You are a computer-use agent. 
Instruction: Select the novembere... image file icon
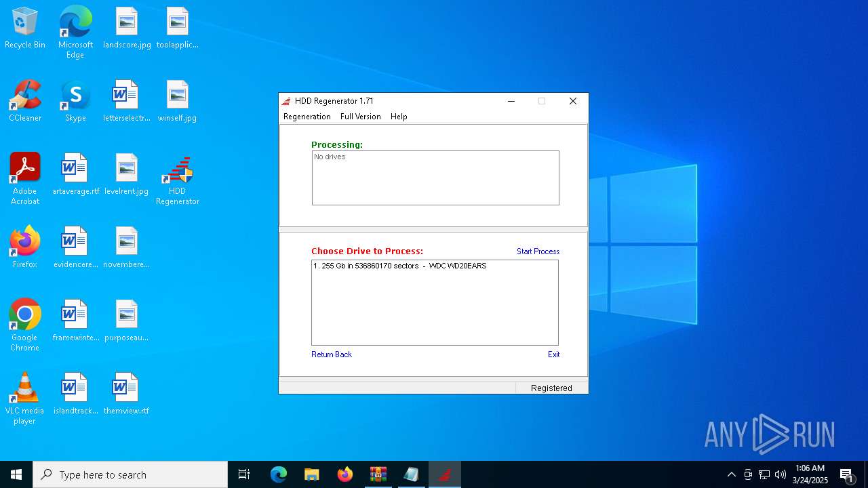[127, 248]
